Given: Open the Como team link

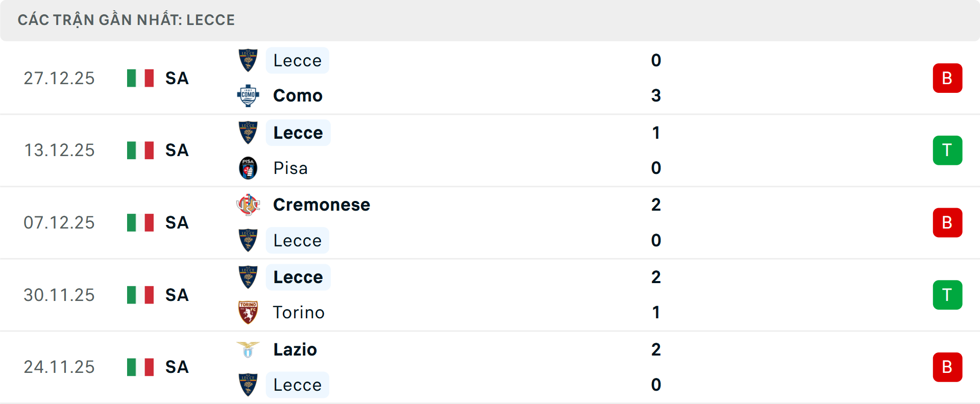Looking at the screenshot, I should (x=298, y=95).
